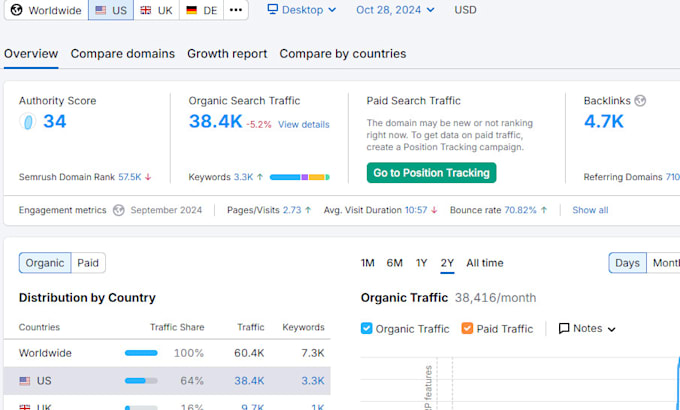Open the Oct 28, 2024 date dropdown

click(x=395, y=10)
